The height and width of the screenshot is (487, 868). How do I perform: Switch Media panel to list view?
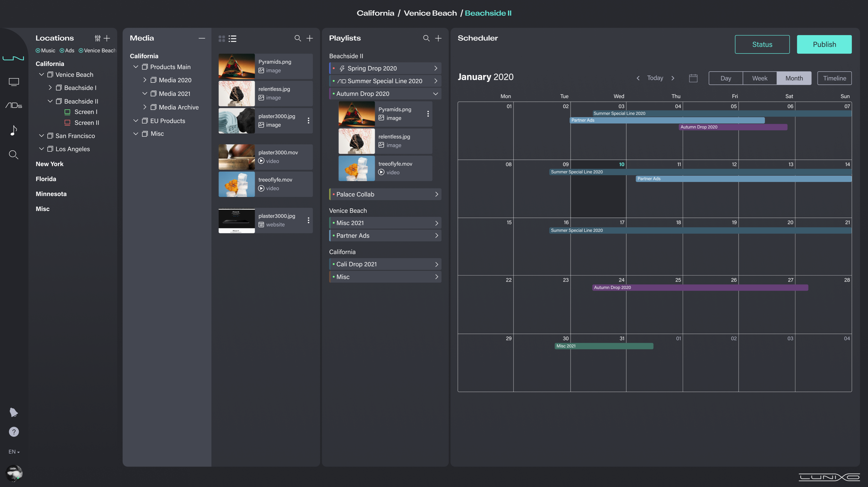pyautogui.click(x=232, y=38)
